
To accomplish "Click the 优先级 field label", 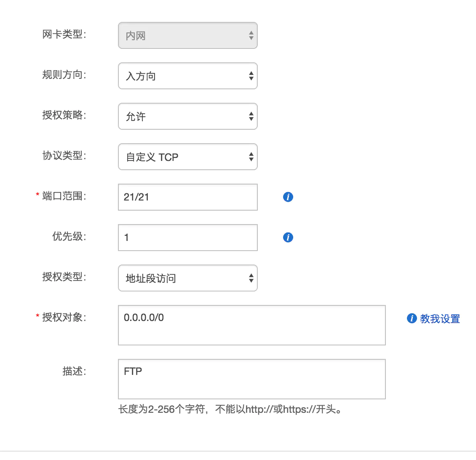I will point(69,236).
